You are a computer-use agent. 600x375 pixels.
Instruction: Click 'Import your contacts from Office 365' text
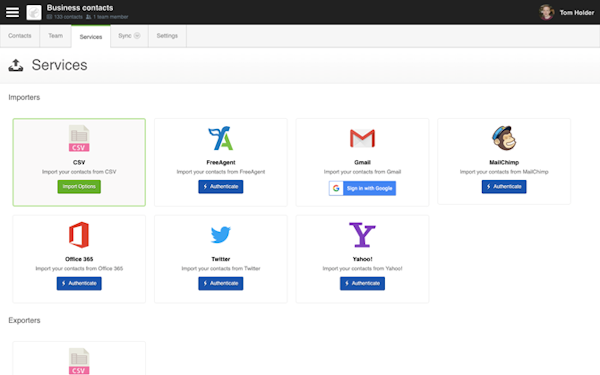point(79,269)
